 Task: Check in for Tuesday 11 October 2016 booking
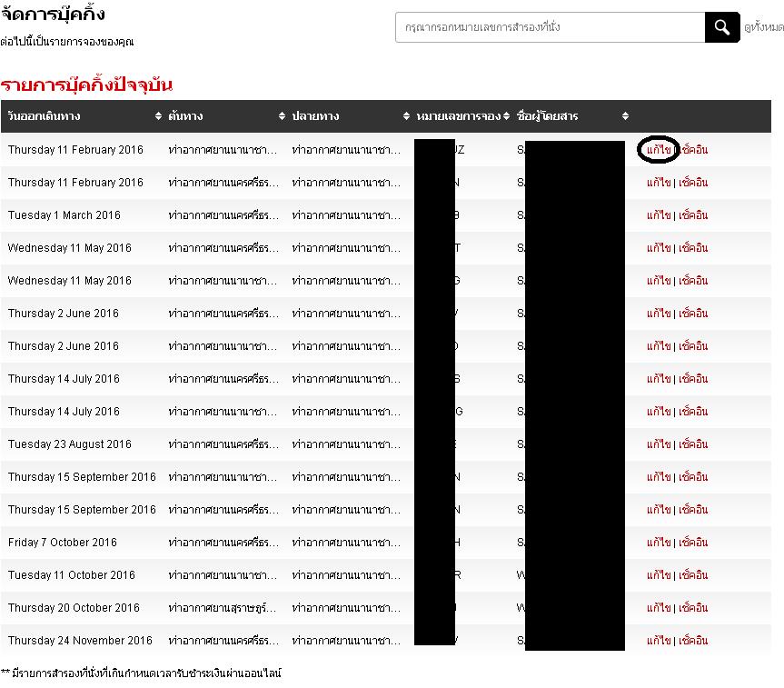pos(693,575)
